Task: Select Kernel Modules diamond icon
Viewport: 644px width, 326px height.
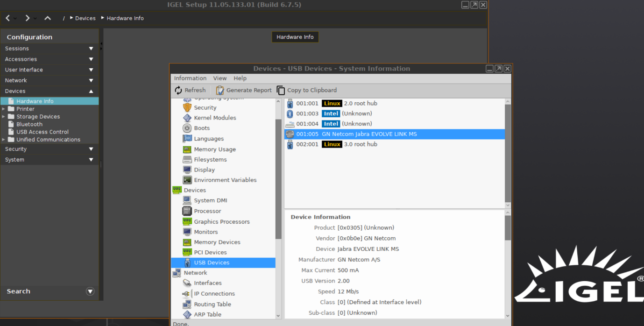Action: (x=187, y=118)
